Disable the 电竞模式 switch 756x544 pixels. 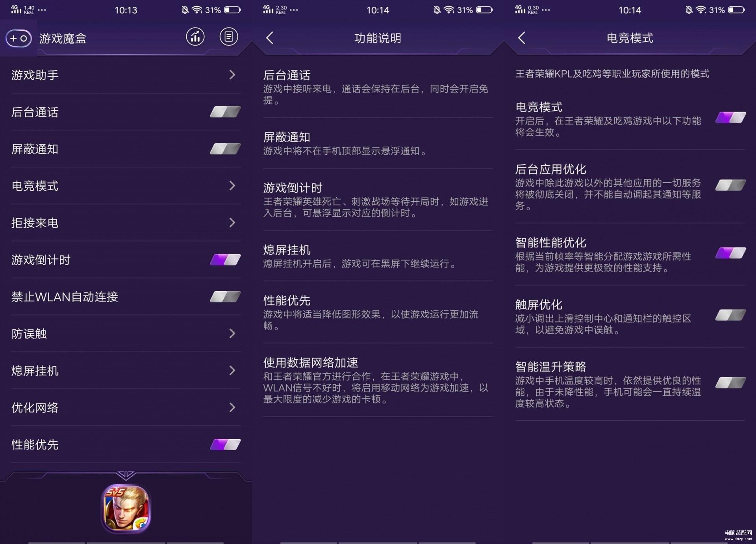point(730,117)
